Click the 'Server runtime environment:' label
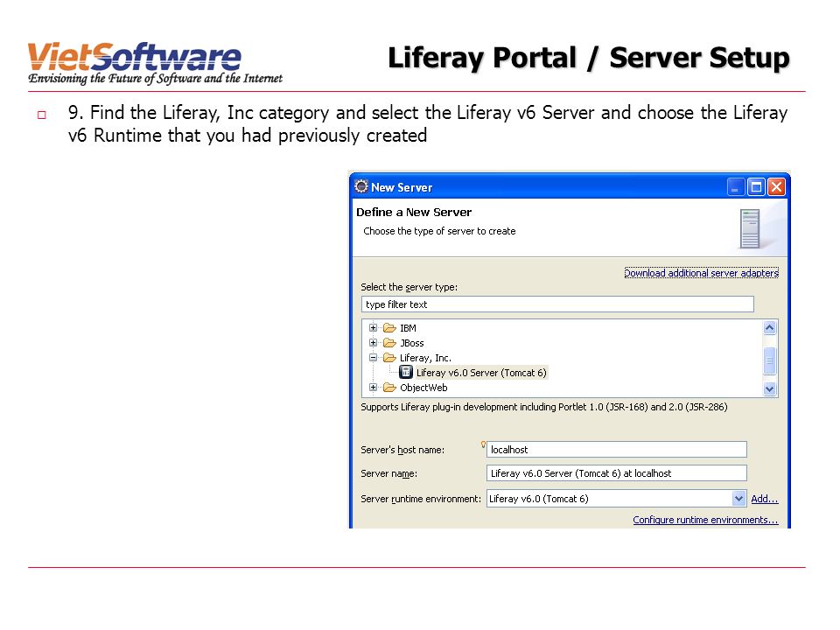The width and height of the screenshot is (840, 630). (x=421, y=500)
